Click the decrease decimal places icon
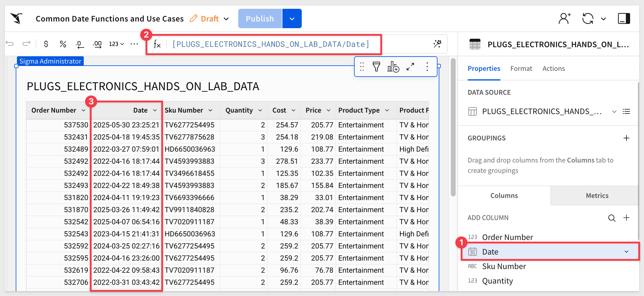 click(x=80, y=44)
